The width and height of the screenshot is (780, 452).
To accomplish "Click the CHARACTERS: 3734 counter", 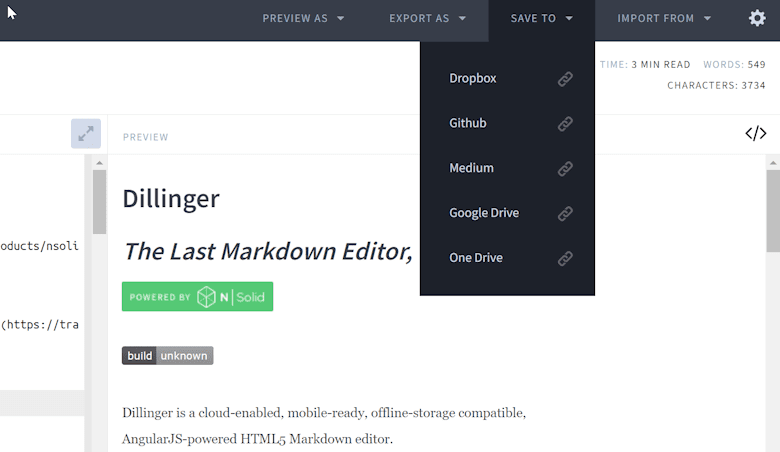I will (716, 86).
